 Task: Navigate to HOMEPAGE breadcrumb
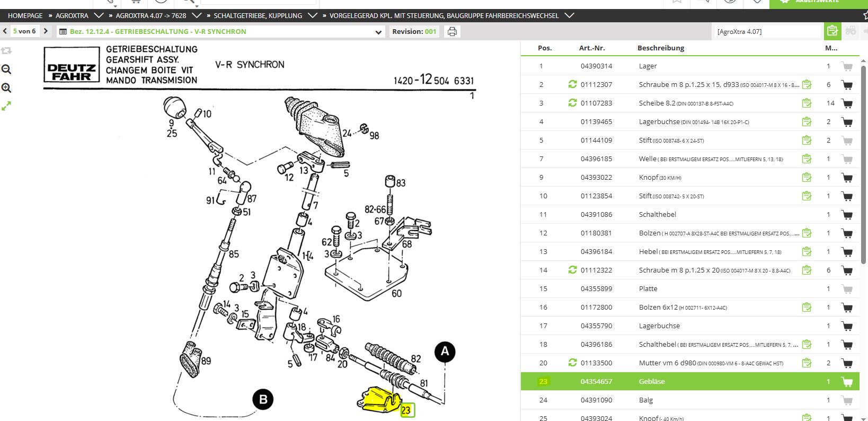25,15
